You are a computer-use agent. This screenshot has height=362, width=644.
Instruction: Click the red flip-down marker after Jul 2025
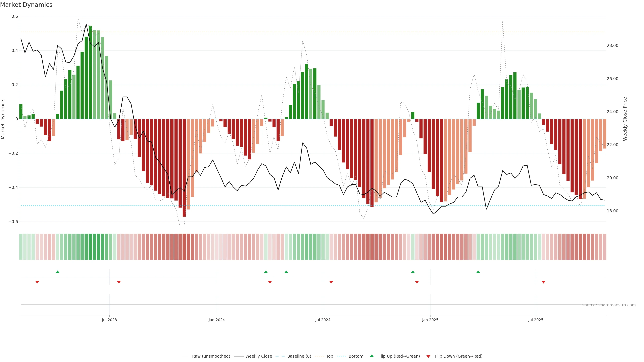tap(544, 282)
